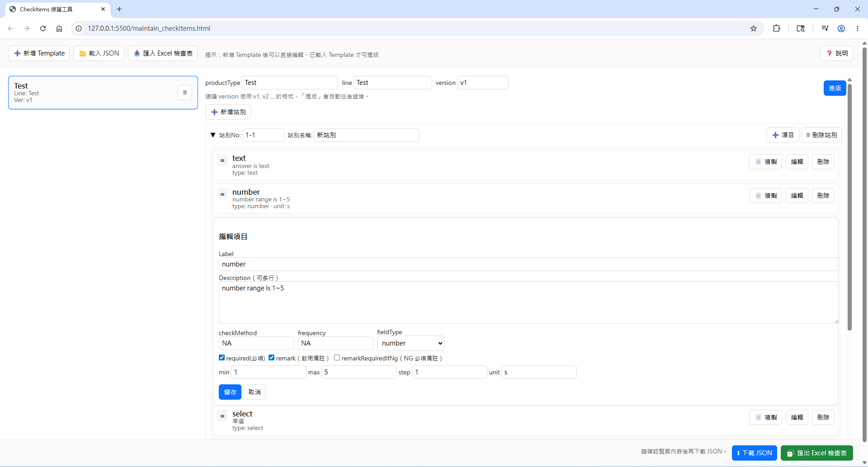Edit the number item with 編輯

[x=797, y=196]
